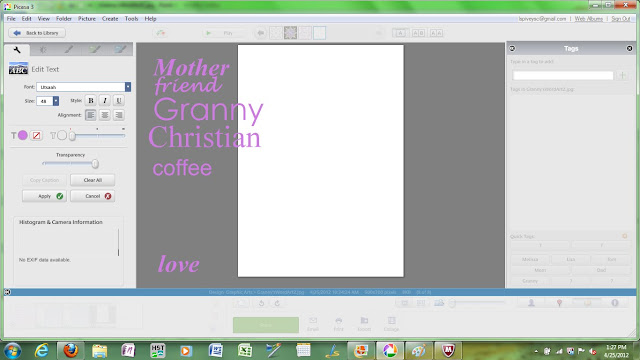
Task: Open the Tools menu
Action: click(x=131, y=19)
